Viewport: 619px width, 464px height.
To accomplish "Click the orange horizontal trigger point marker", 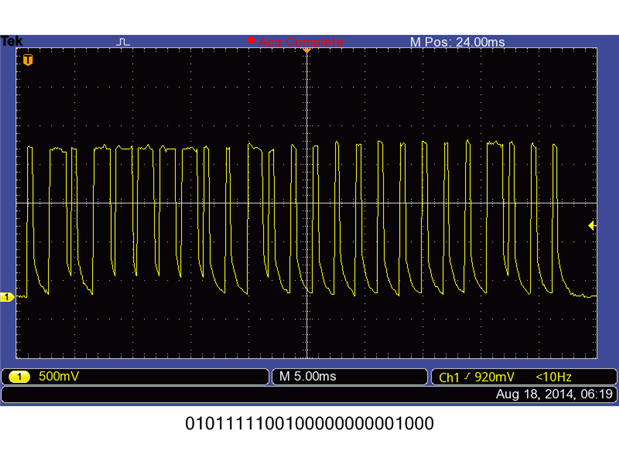I will click(307, 51).
